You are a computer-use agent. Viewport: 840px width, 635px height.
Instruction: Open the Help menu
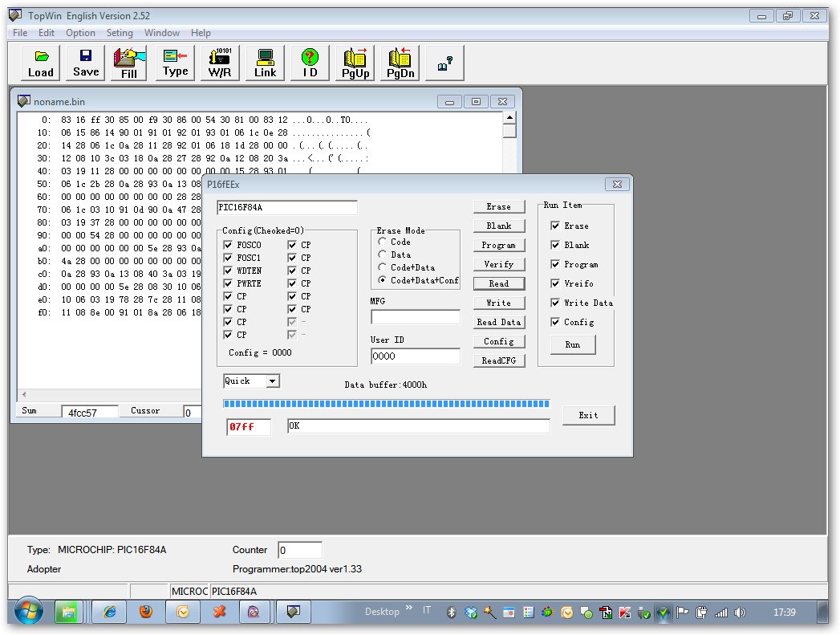(201, 33)
